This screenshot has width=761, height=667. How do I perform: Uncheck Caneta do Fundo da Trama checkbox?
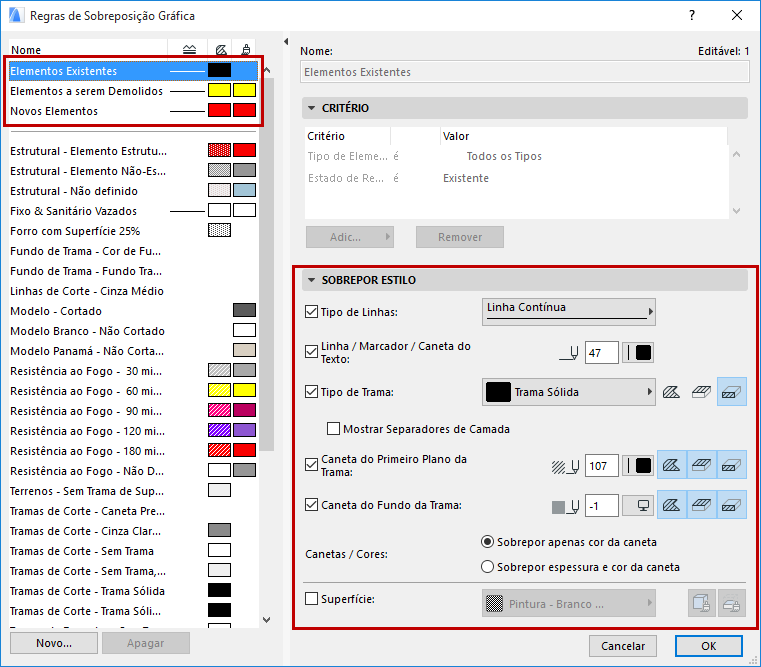(311, 504)
